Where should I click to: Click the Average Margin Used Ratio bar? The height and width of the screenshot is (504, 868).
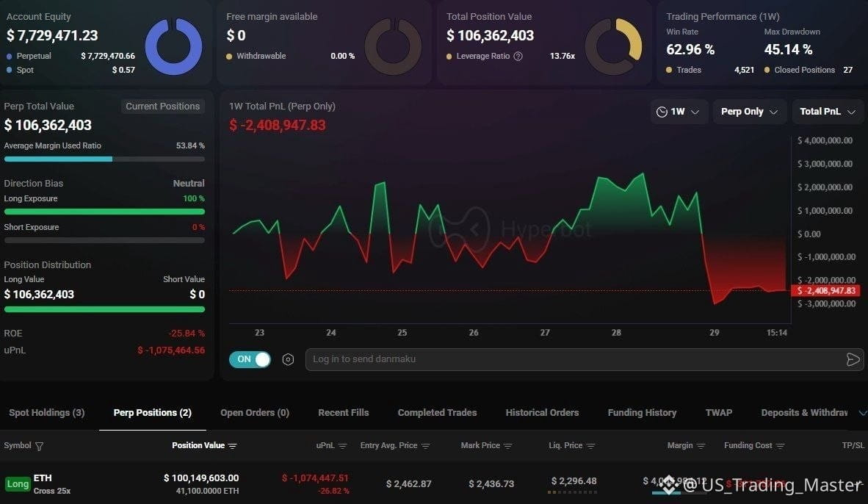(104, 159)
